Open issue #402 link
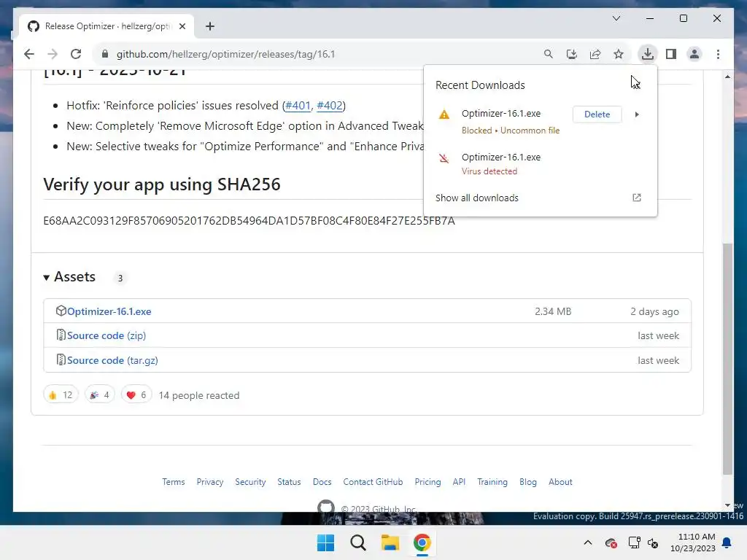The height and width of the screenshot is (560, 747). (330, 105)
